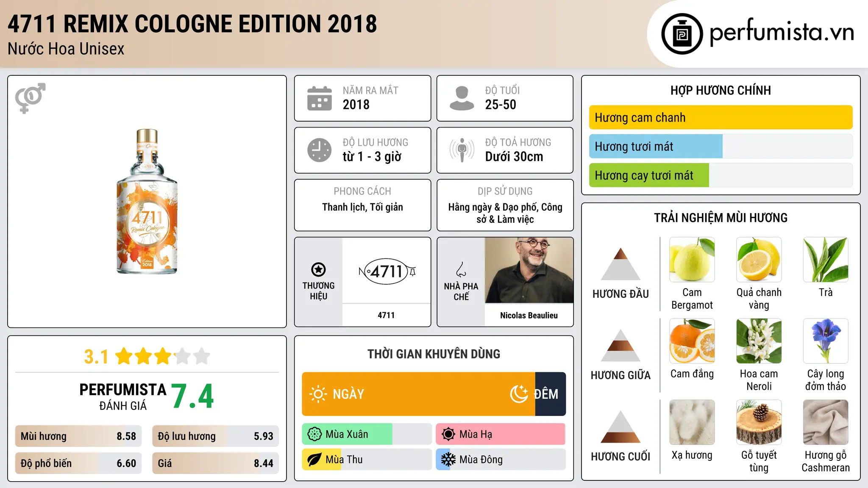
Task: Click the Ngày daytime usage bar
Action: tap(418, 394)
